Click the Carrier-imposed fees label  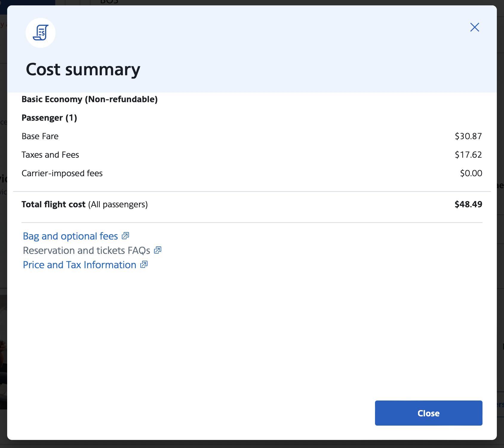pos(62,173)
